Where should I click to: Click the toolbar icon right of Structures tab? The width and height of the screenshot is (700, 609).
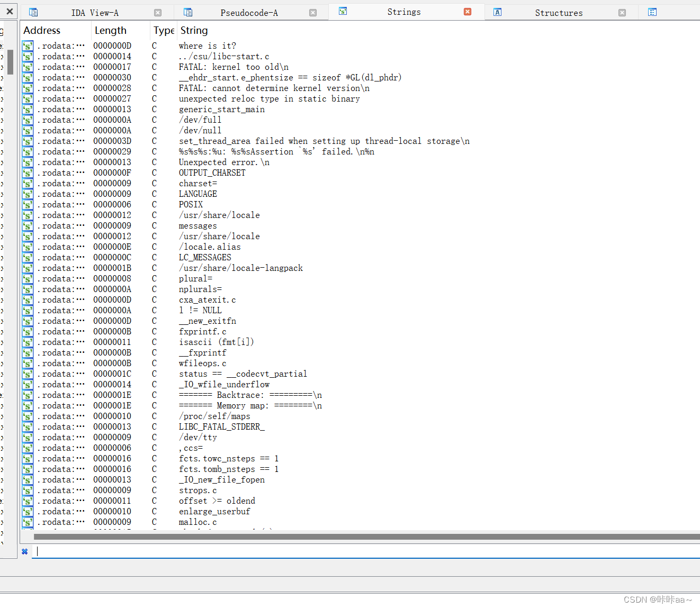(x=652, y=11)
